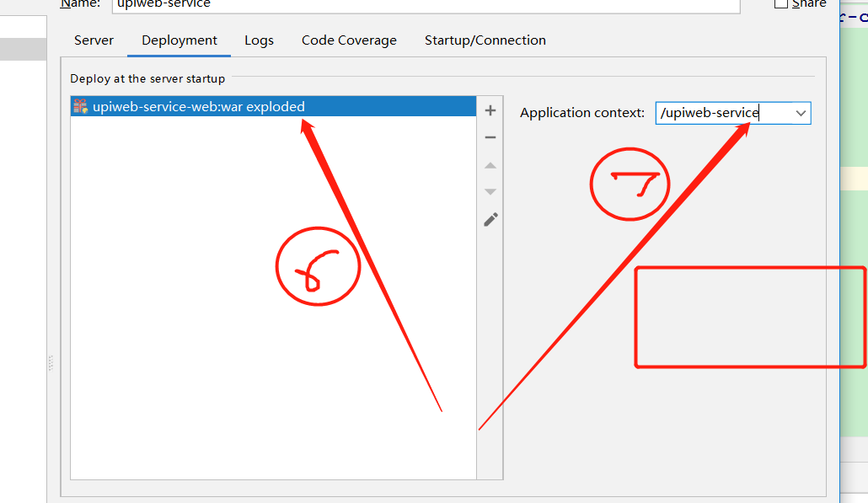Remove selected artifact with minus icon
The height and width of the screenshot is (503, 868).
pos(490,137)
